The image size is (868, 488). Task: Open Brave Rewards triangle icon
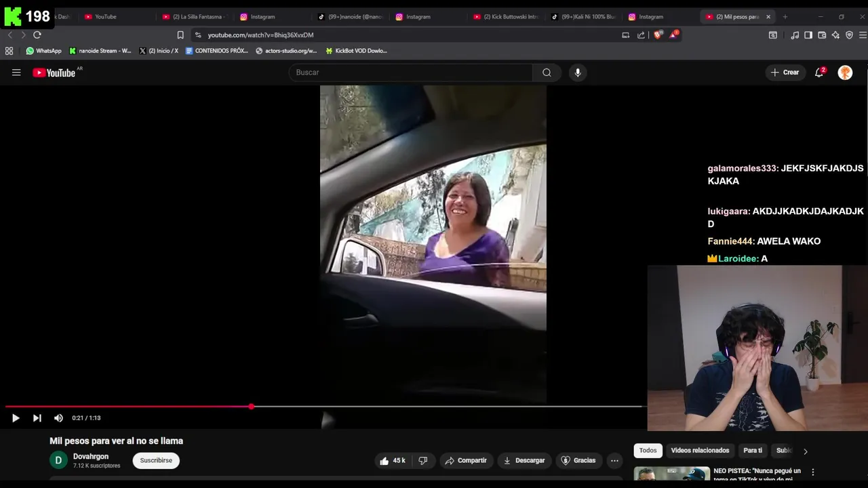pos(673,35)
